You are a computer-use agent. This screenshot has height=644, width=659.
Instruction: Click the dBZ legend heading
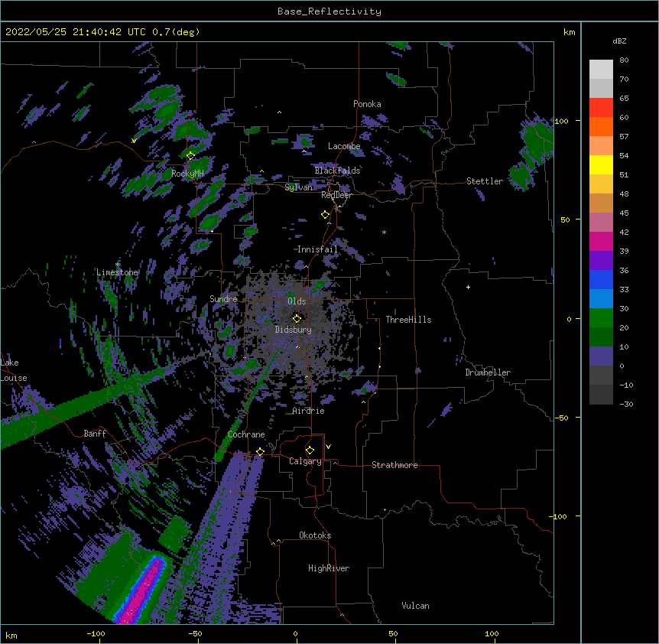tap(619, 41)
